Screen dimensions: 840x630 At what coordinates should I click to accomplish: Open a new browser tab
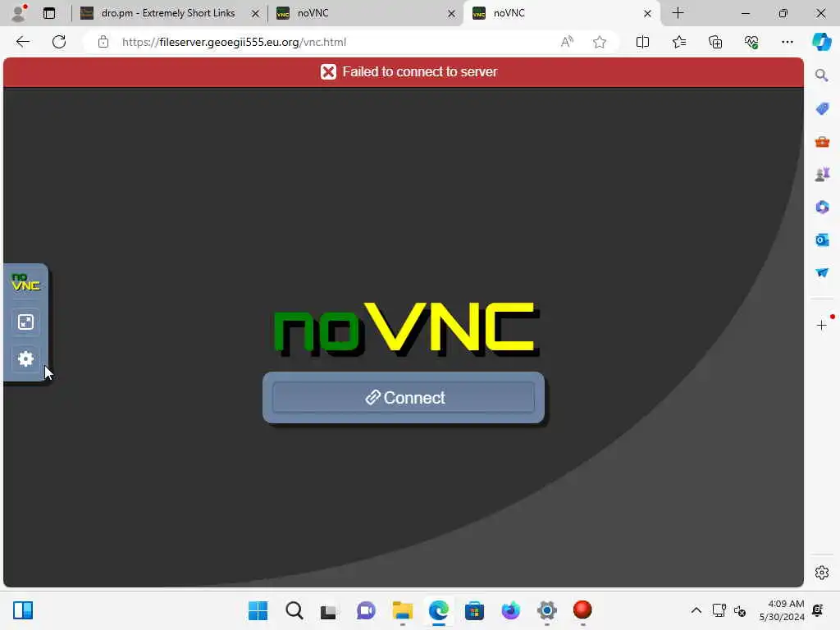(x=678, y=13)
